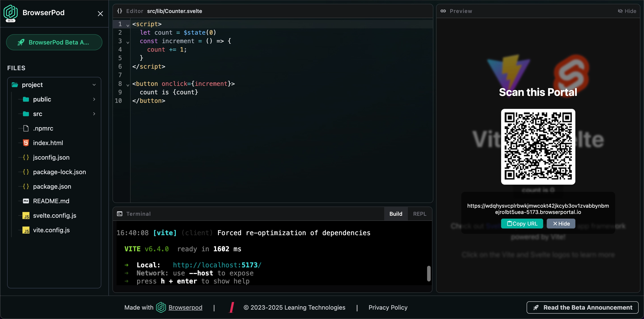Expand the public folder
Viewport: 644px width, 319px height.
pos(94,99)
